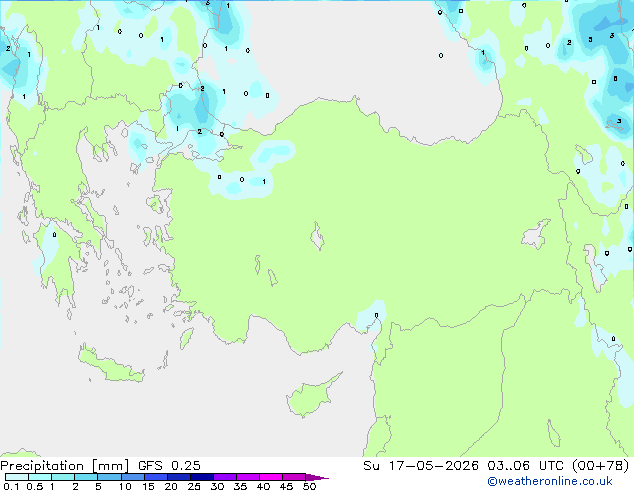This screenshot has height=490, width=634.
Task: Click the '0.5' legend scale value
Action: pos(35,486)
